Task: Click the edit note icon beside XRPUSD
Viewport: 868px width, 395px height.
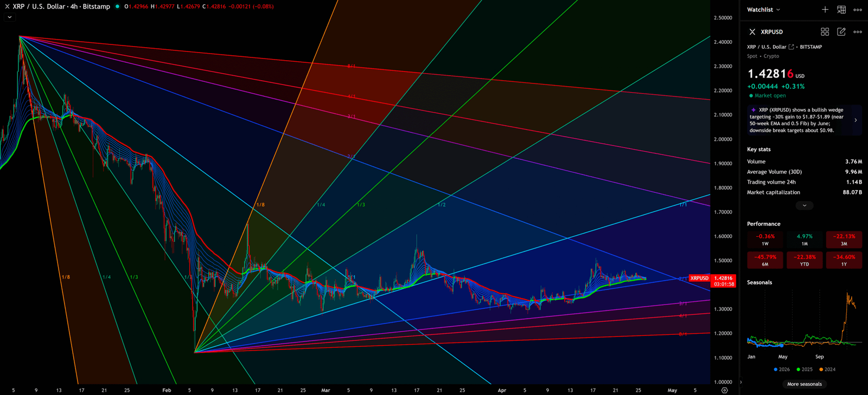Action: pos(841,32)
